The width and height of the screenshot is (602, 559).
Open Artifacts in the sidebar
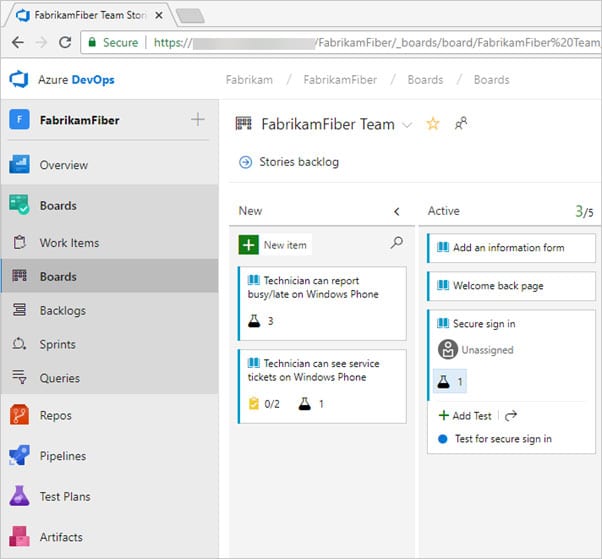(110, 537)
